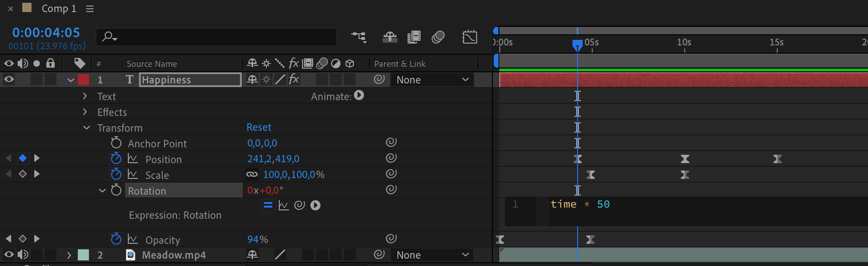This screenshot has height=266, width=868.
Task: Open the Comp 1 panel menu
Action: (90, 9)
